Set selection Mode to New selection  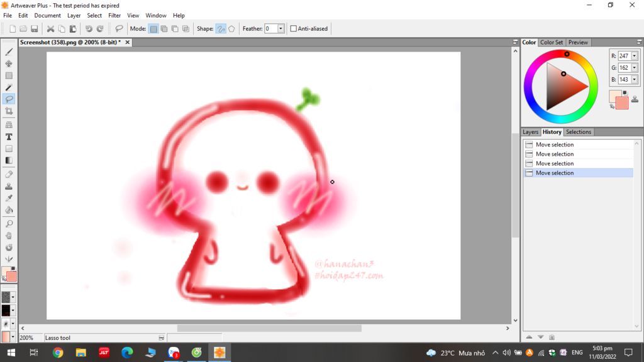tap(153, 29)
